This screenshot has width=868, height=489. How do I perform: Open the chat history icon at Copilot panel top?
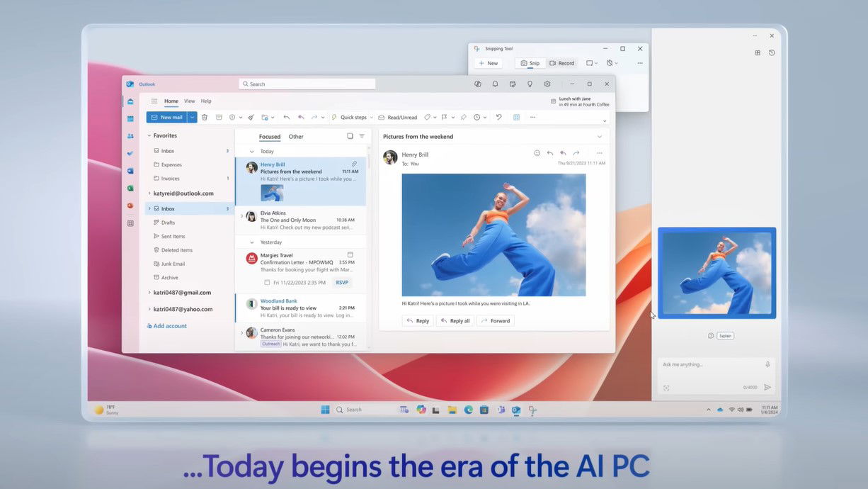click(x=772, y=52)
